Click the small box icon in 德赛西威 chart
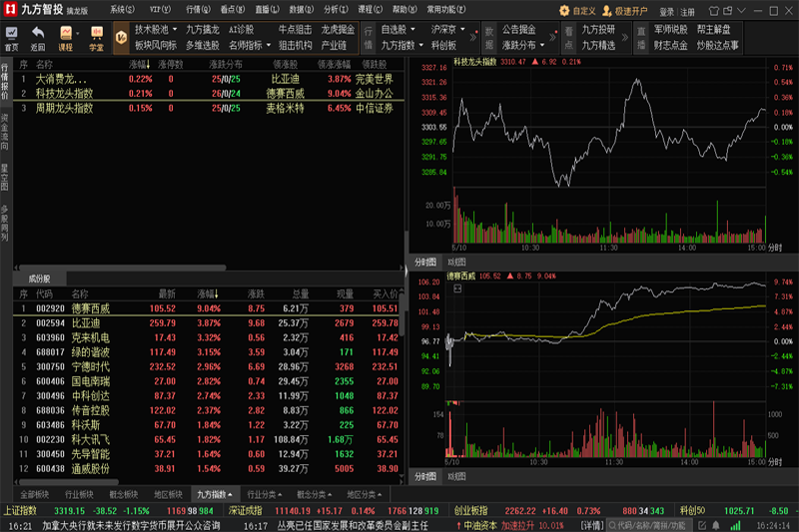This screenshot has height=532, width=799. 457,289
